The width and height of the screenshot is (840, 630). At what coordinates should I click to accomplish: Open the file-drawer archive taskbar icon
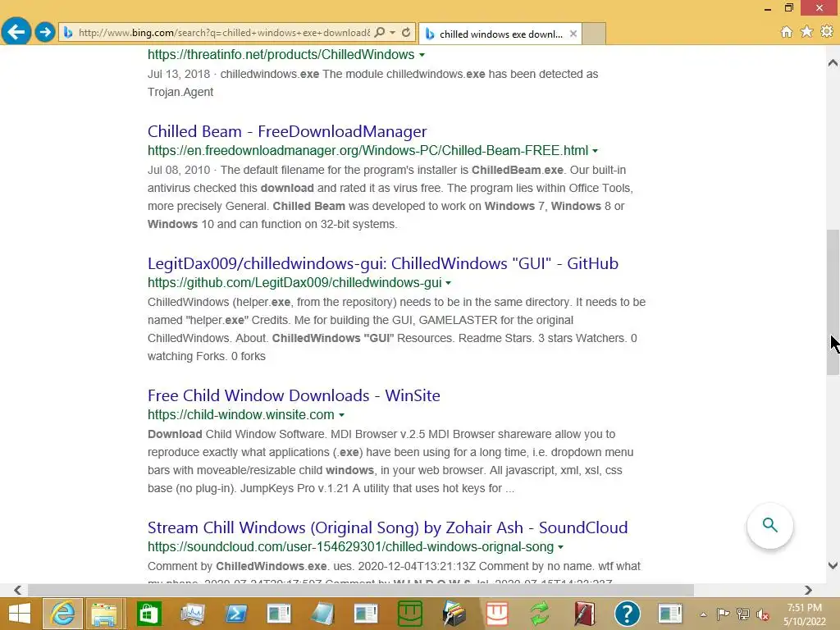(454, 614)
